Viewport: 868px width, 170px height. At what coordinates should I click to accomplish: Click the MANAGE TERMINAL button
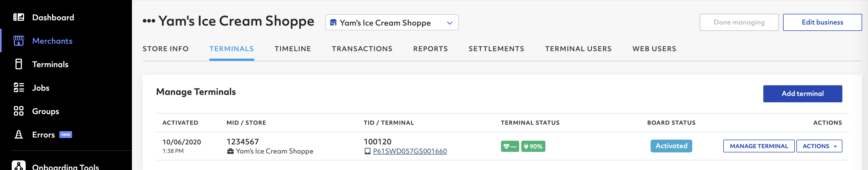pyautogui.click(x=758, y=146)
